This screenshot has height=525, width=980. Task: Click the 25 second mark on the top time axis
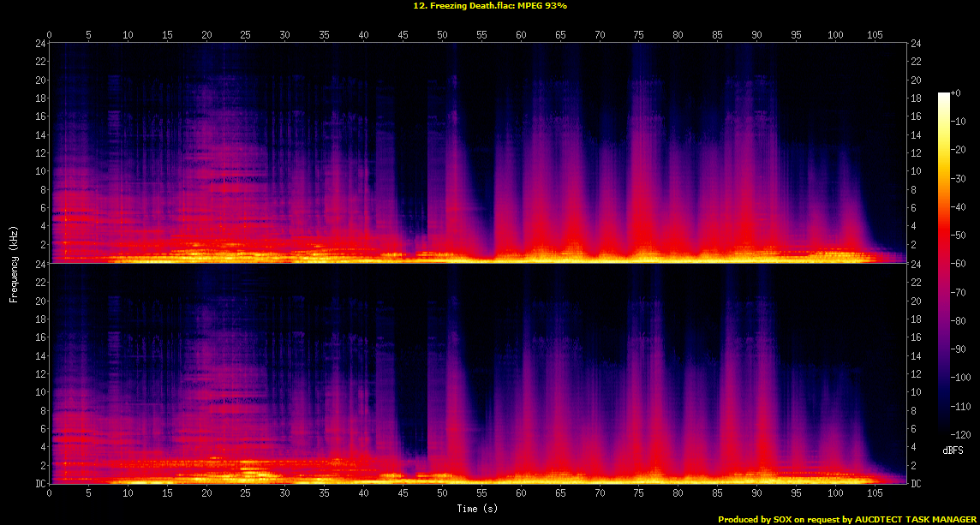(x=246, y=34)
